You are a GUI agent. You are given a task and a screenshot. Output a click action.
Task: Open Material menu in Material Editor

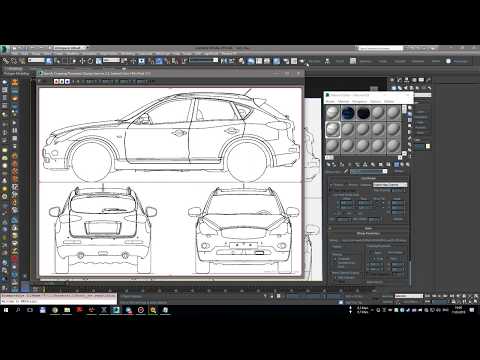pyautogui.click(x=343, y=101)
